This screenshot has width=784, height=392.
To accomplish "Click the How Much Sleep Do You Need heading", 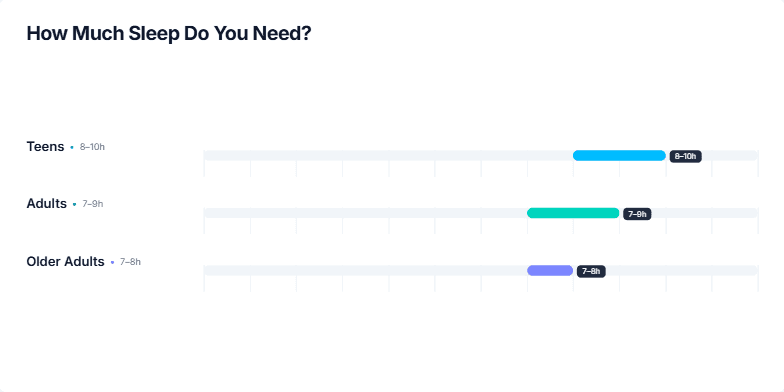I will (169, 34).
